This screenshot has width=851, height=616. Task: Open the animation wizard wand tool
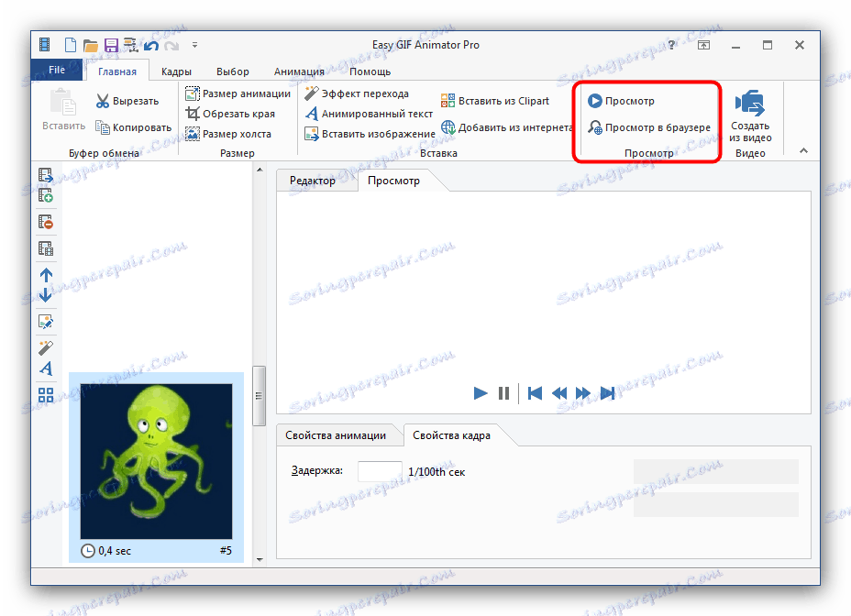point(44,348)
